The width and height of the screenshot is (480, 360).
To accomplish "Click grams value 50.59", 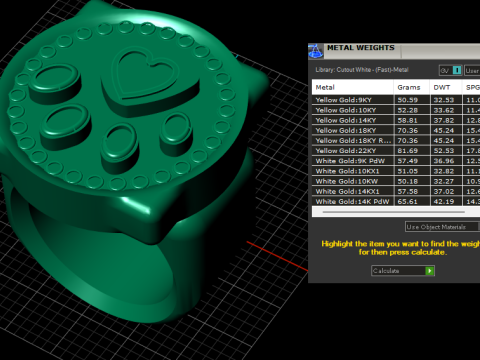I will pos(407,100).
